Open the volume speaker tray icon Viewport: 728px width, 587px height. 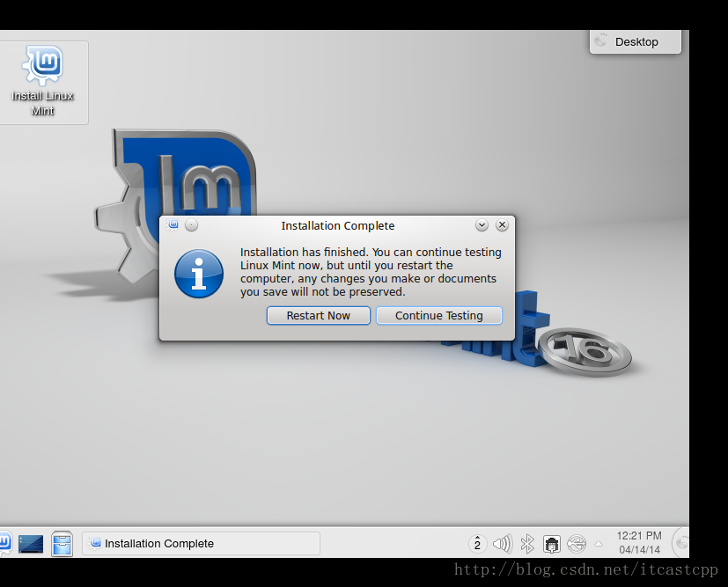click(x=503, y=544)
